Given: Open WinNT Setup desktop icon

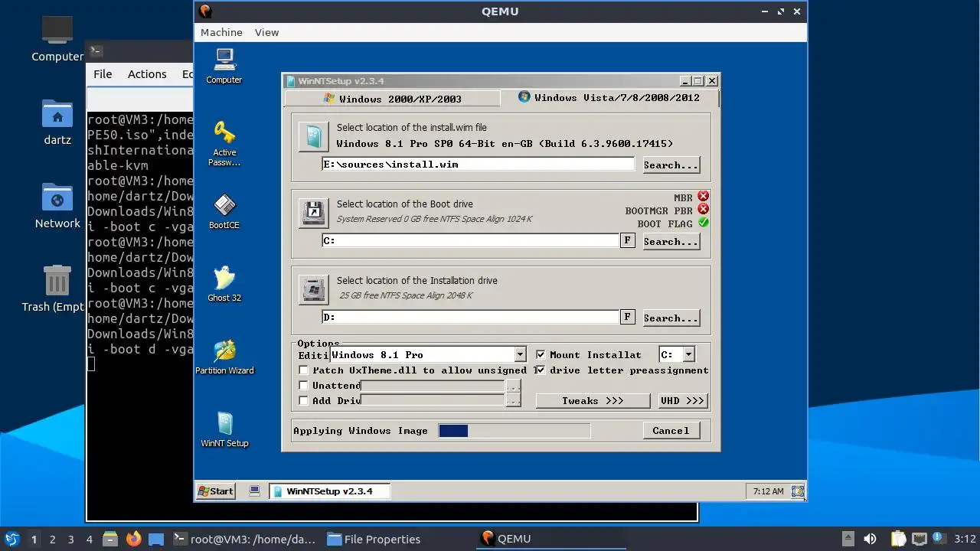Looking at the screenshot, I should click(x=224, y=429).
